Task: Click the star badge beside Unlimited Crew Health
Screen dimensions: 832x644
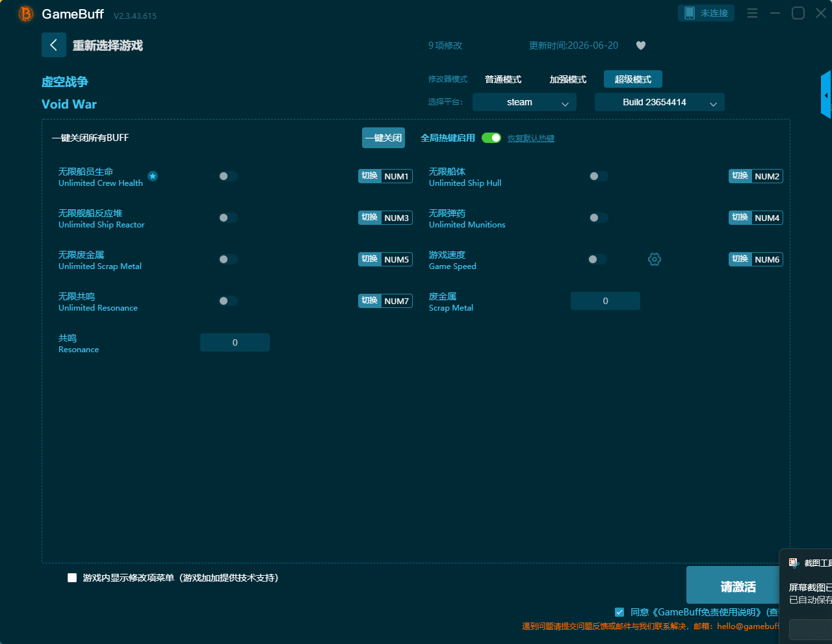Action: [153, 176]
